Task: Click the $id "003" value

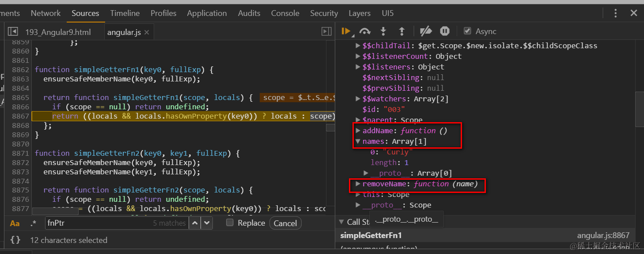Action: (x=394, y=109)
